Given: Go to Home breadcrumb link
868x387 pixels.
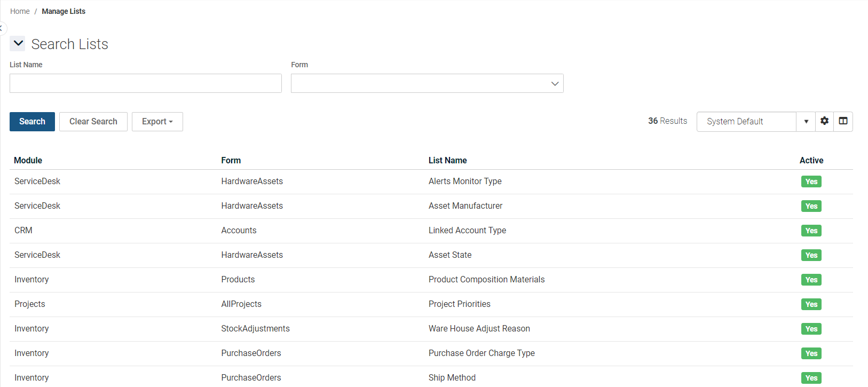Looking at the screenshot, I should pos(20,11).
